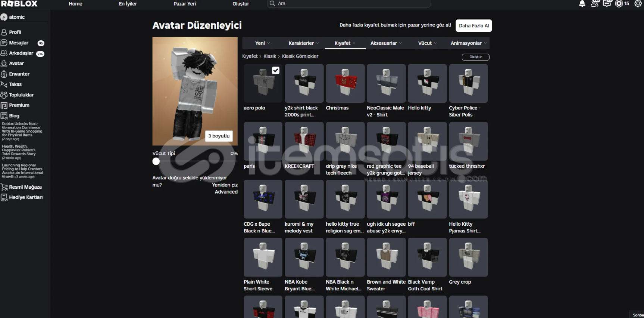Open En İyiler in the top navigation

(128, 4)
